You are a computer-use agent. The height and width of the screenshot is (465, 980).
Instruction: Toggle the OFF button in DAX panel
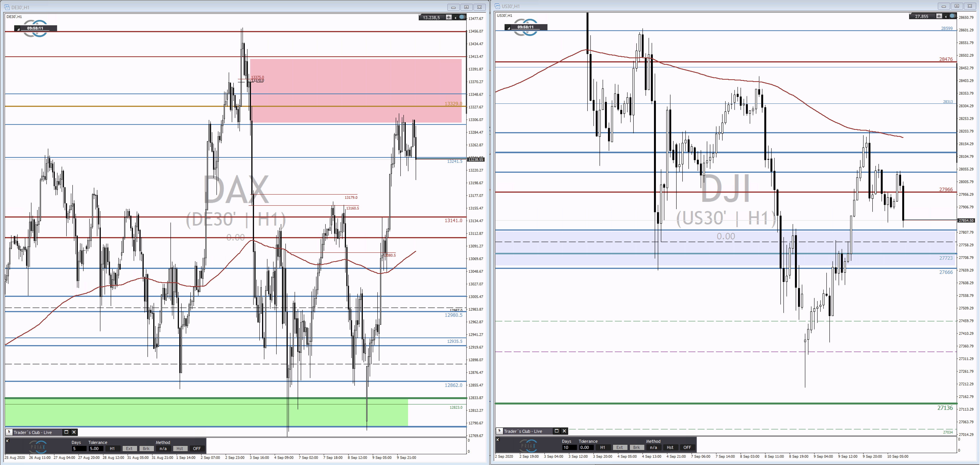(x=197, y=449)
